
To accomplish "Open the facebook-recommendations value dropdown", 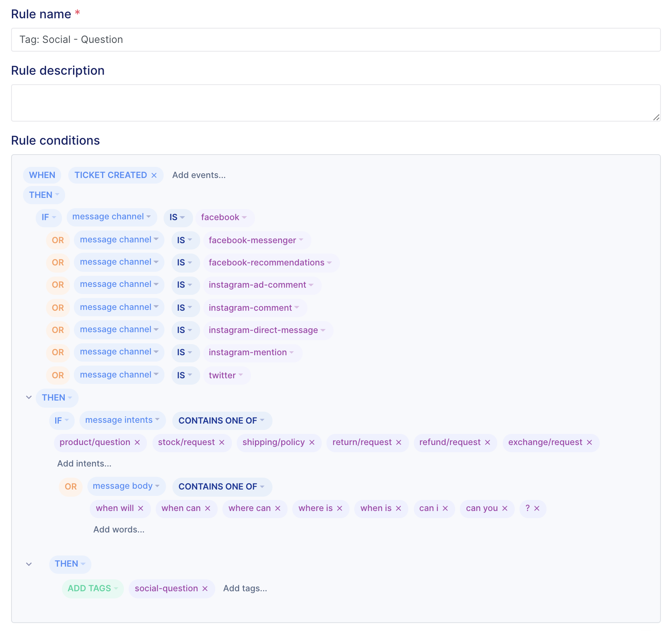I will coord(271,263).
